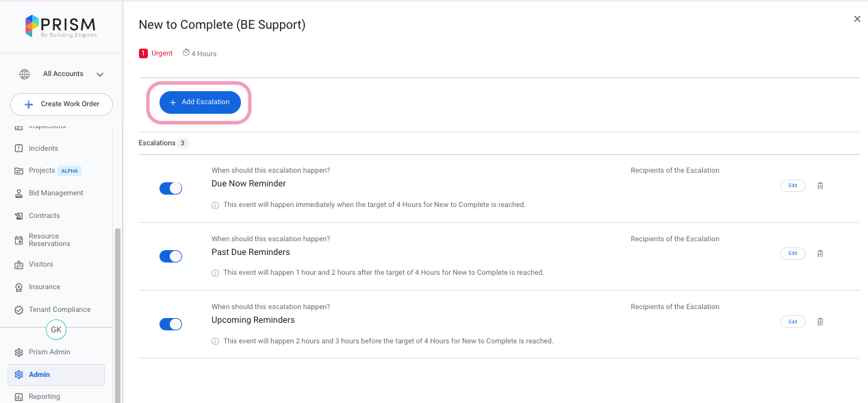The height and width of the screenshot is (403, 868).
Task: Remove the Upcoming Reminders escalation via trash icon
Action: 820,321
